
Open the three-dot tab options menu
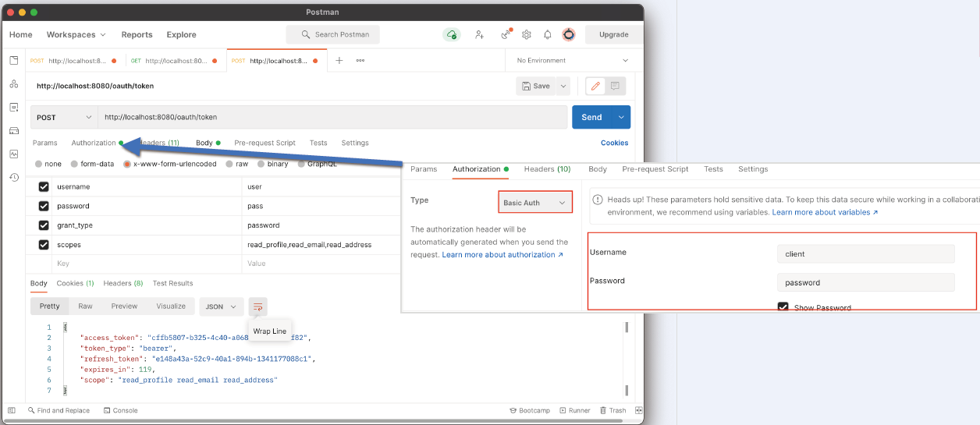click(x=360, y=60)
